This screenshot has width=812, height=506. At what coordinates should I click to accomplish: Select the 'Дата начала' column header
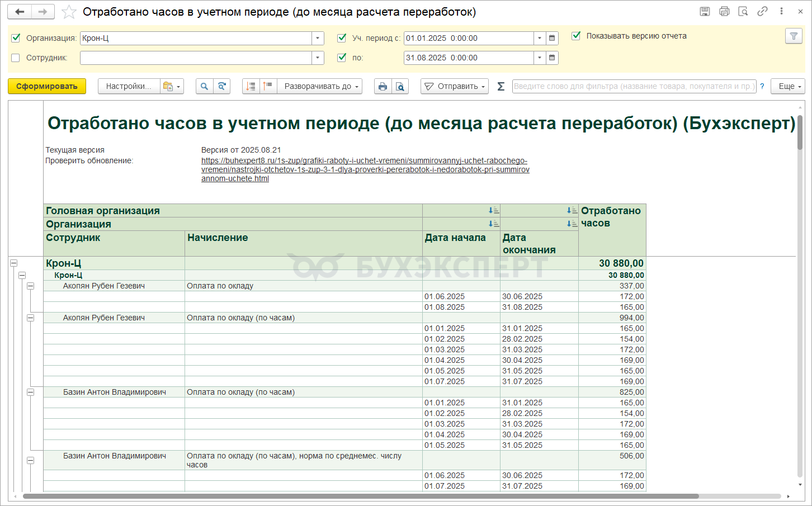(x=461, y=244)
